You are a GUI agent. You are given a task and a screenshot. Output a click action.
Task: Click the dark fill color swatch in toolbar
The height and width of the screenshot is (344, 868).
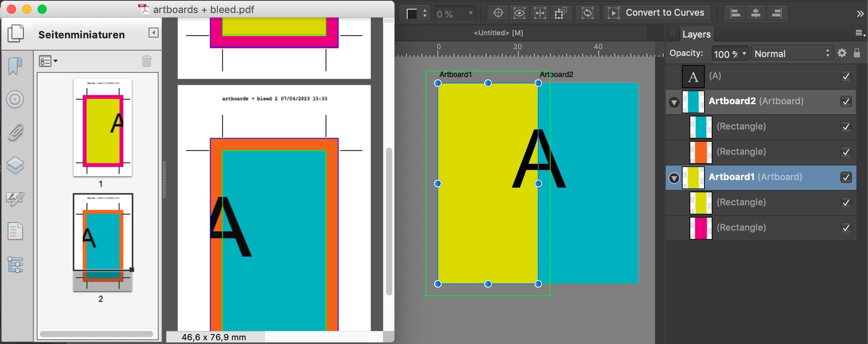[412, 14]
